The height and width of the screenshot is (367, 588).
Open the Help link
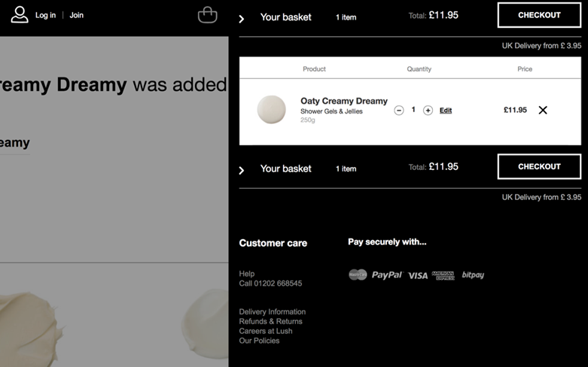(247, 274)
